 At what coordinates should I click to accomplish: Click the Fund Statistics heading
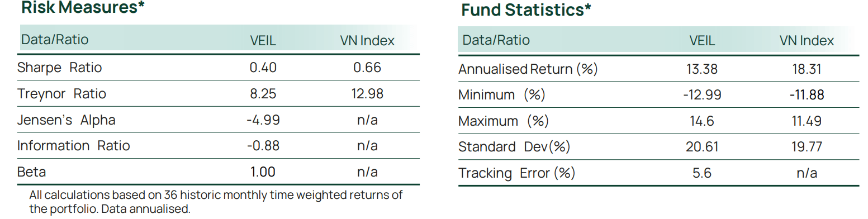[x=526, y=10]
